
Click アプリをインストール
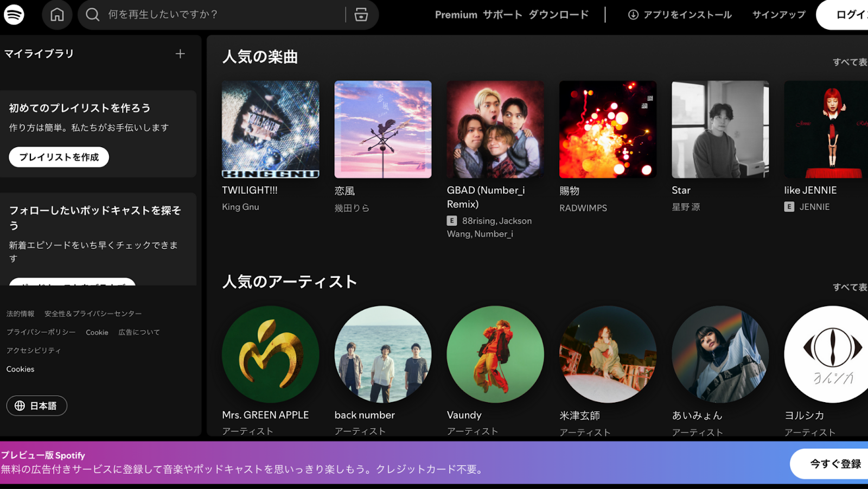(x=680, y=15)
